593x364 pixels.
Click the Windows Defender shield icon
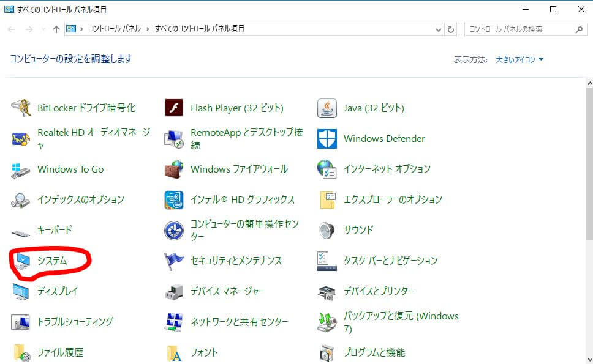click(327, 139)
